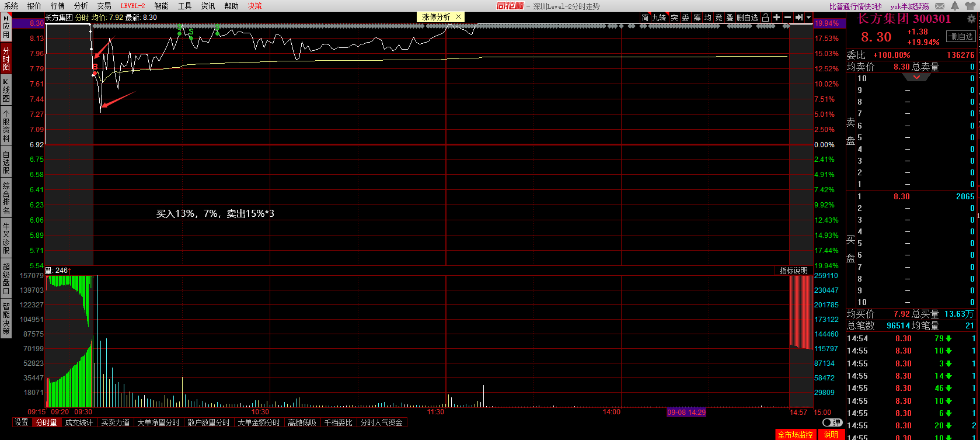
Task: Switch to the 千档委比 tab
Action: pyautogui.click(x=339, y=422)
